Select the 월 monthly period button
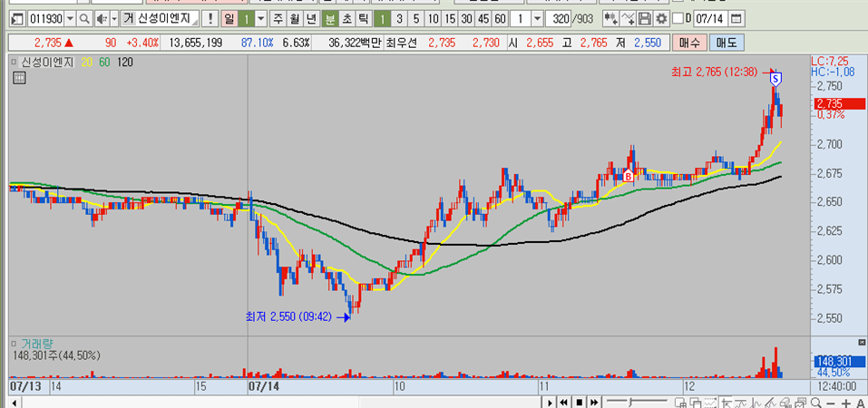 (295, 19)
